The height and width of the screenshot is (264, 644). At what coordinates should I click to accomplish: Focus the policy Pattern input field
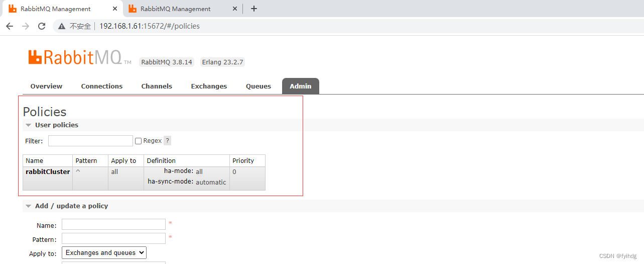[x=113, y=238]
